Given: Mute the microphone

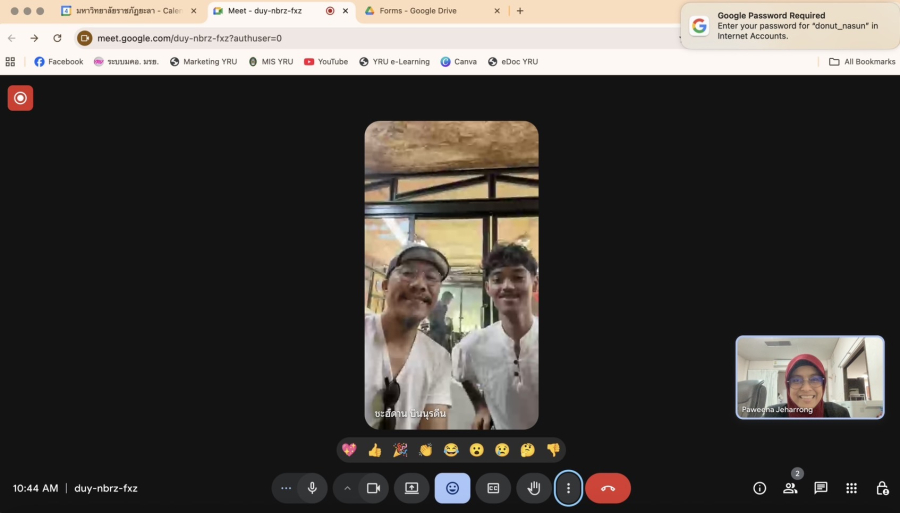Looking at the screenshot, I should point(312,488).
